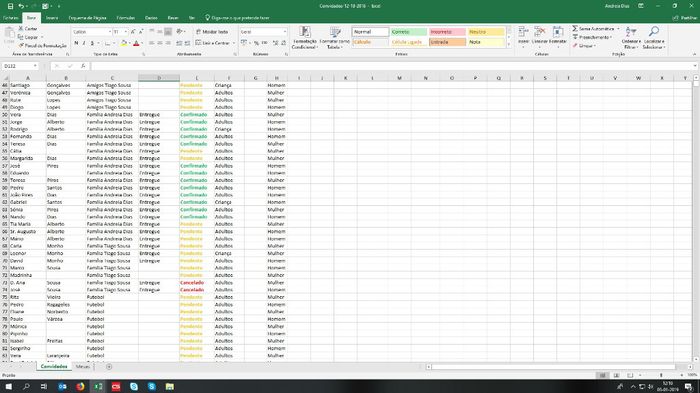
Task: Open the Inserir ribbon tab
Action: 52,18
